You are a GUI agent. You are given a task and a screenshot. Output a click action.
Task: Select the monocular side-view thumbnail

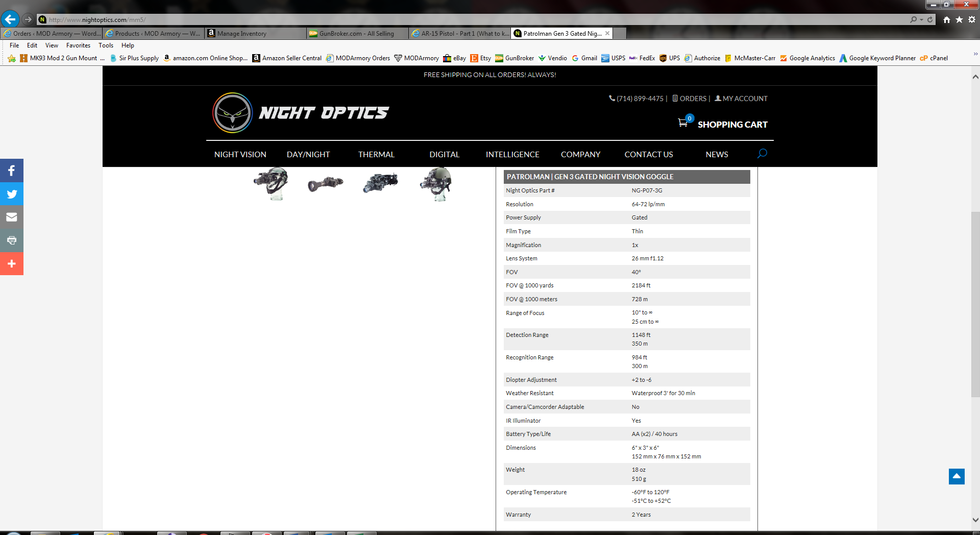(x=326, y=184)
